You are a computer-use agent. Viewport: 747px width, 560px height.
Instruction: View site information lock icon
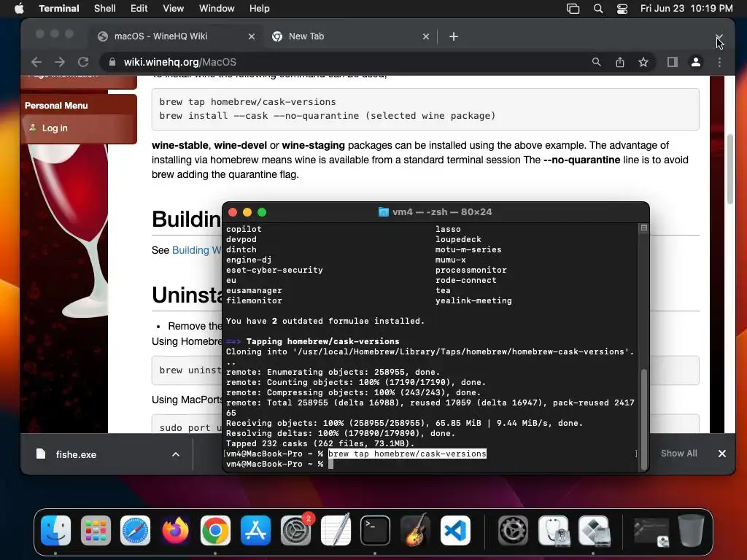coord(112,62)
